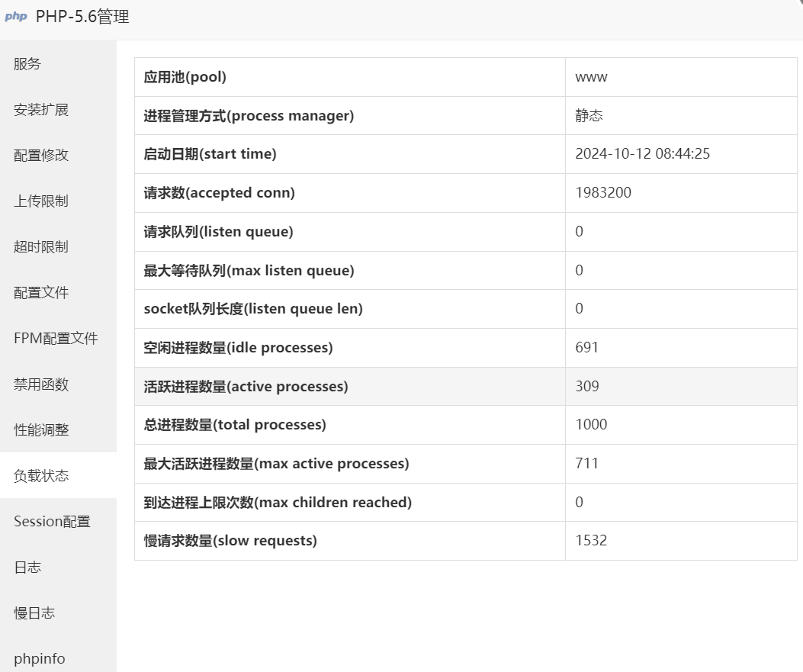Click the 进程管理方式(process manager) label

(249, 116)
